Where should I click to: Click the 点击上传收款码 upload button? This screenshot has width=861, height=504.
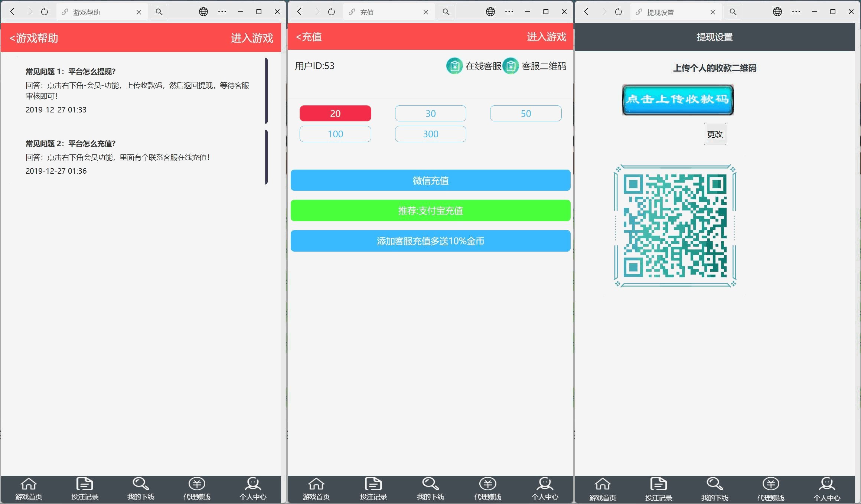click(x=678, y=100)
